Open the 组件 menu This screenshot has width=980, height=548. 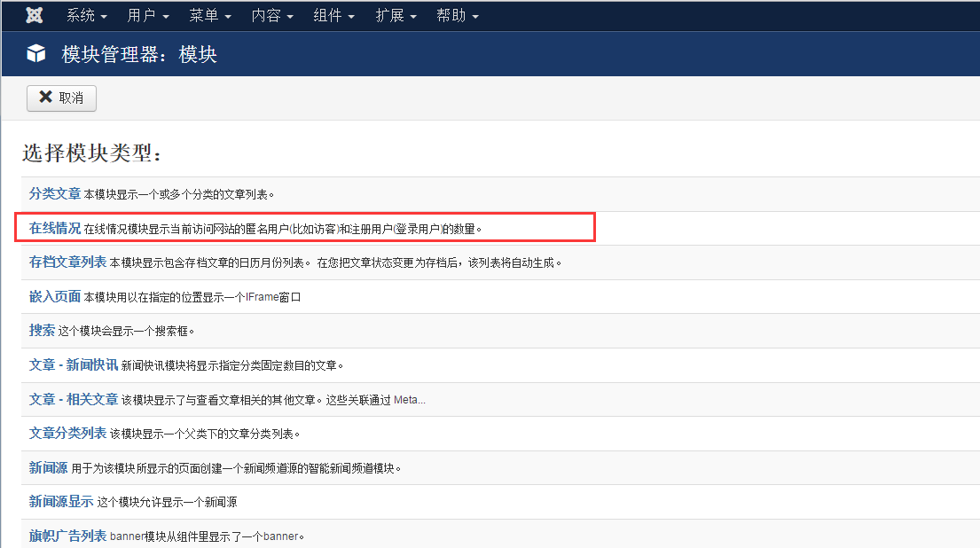[334, 16]
